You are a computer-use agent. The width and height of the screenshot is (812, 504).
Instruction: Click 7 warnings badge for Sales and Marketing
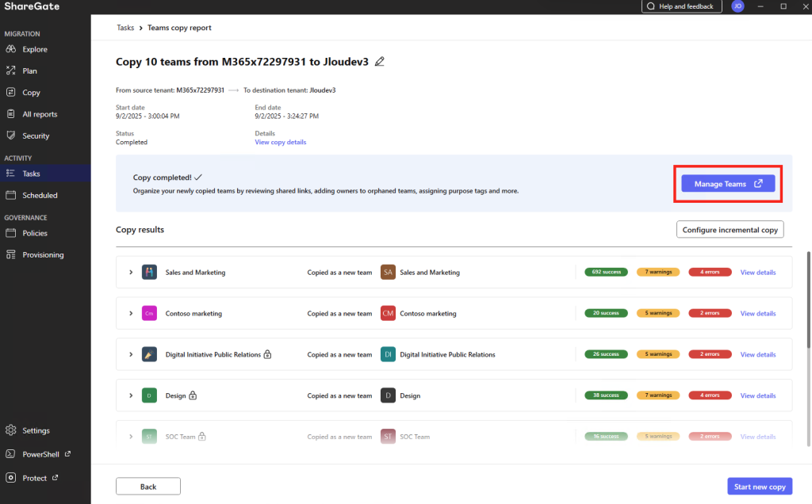tap(658, 272)
